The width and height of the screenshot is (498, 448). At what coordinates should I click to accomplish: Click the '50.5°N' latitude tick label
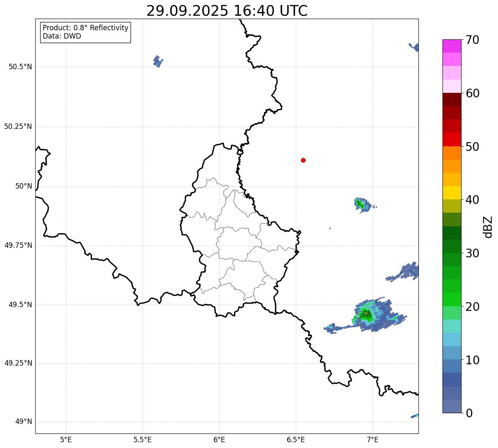(x=20, y=67)
